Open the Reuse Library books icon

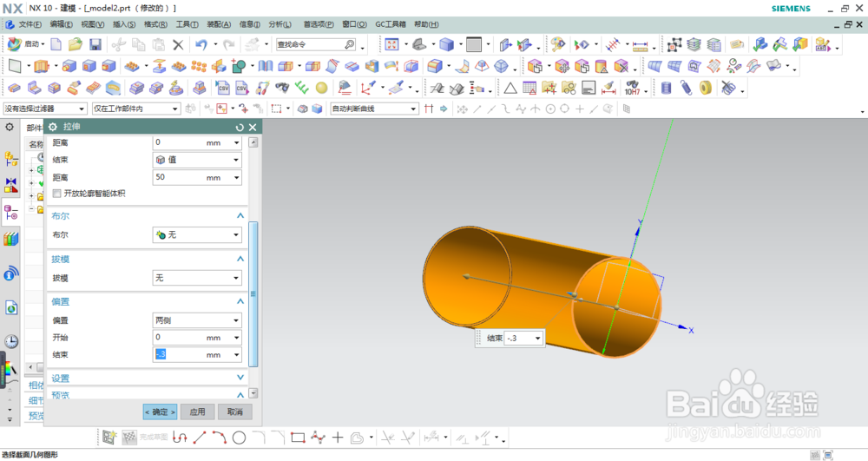point(11,239)
